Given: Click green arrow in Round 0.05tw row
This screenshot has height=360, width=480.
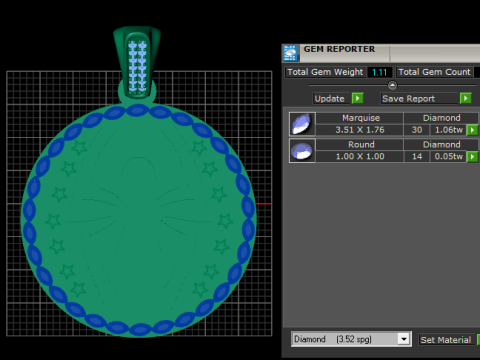Looking at the screenshot, I should click(472, 156).
